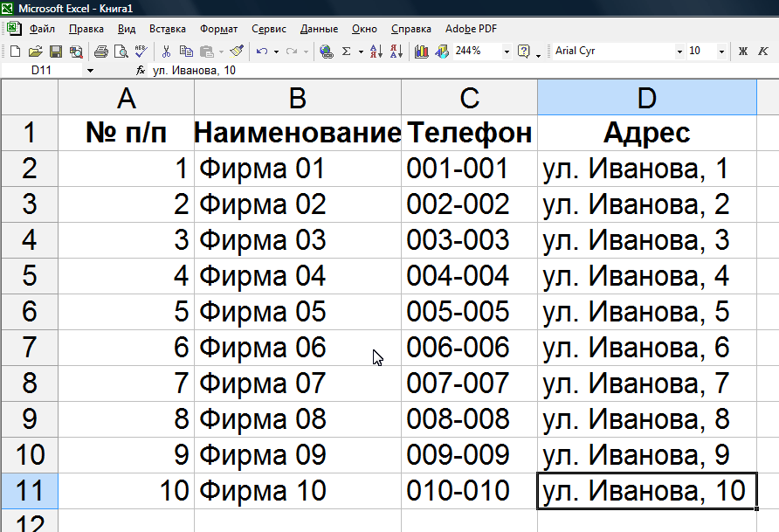779x532 pixels.
Task: Open the font size 10 dropdown
Action: pyautogui.click(x=722, y=52)
